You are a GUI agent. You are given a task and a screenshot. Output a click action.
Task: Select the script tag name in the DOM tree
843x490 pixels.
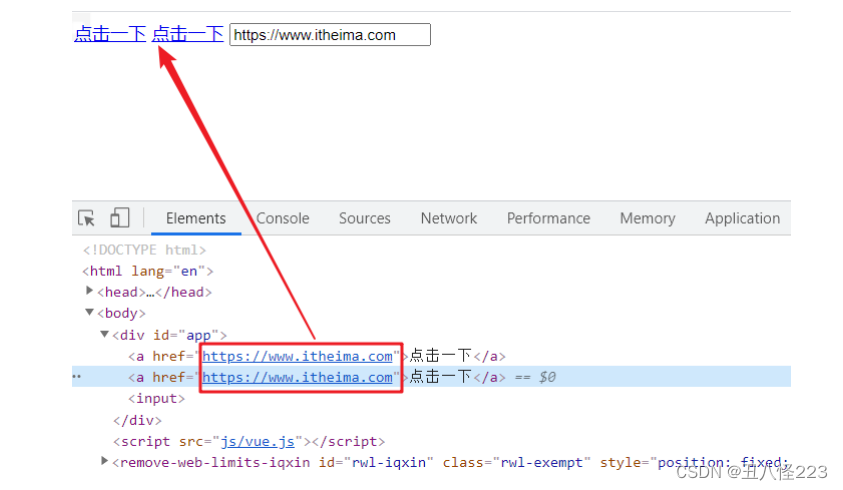point(145,442)
